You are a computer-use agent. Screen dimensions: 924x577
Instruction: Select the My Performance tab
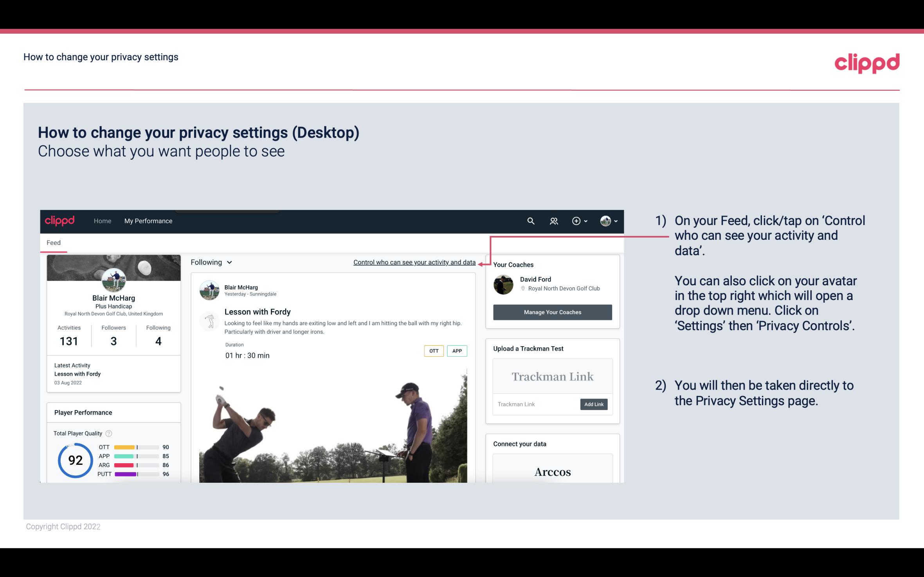click(148, 221)
